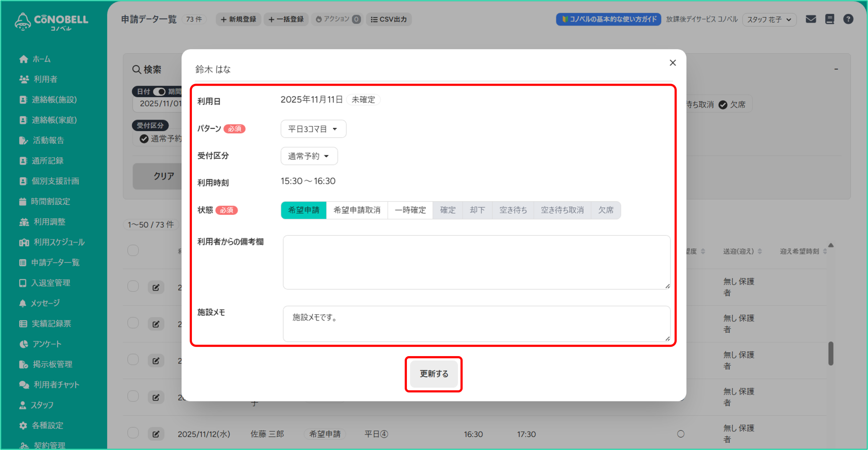Click the ホーム house icon in sidebar

click(x=23, y=59)
